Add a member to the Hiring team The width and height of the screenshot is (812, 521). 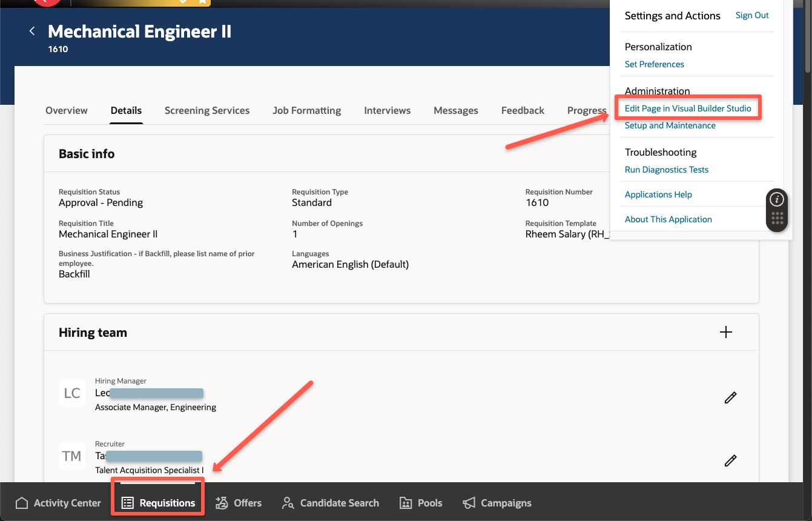(x=725, y=332)
